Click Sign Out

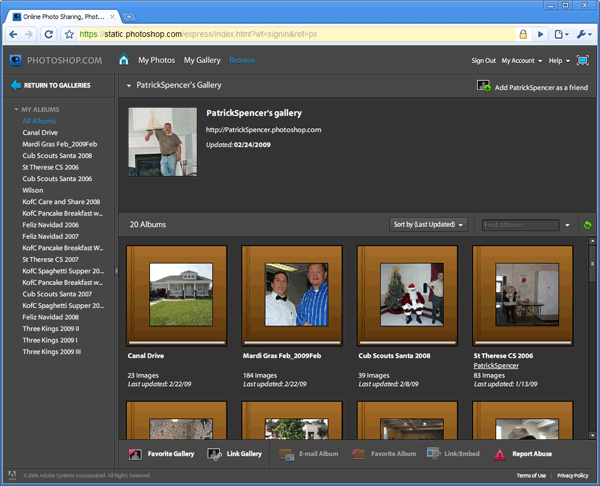click(483, 60)
